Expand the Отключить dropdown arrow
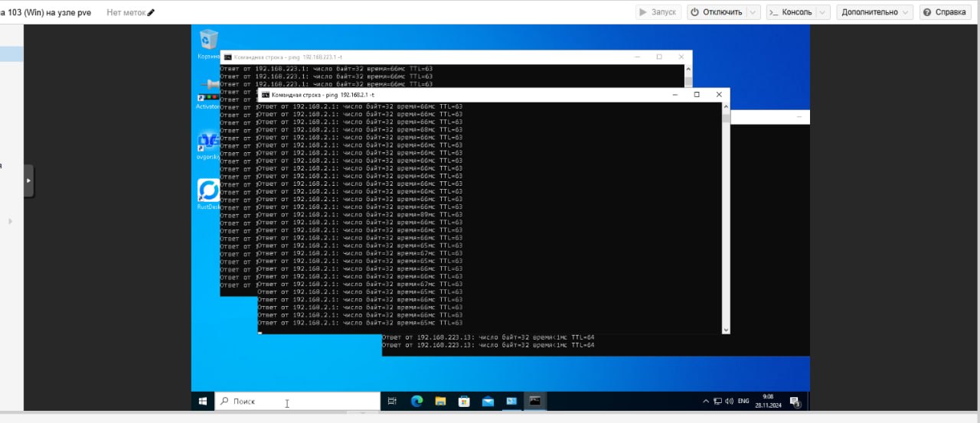The image size is (980, 423). 753,12
